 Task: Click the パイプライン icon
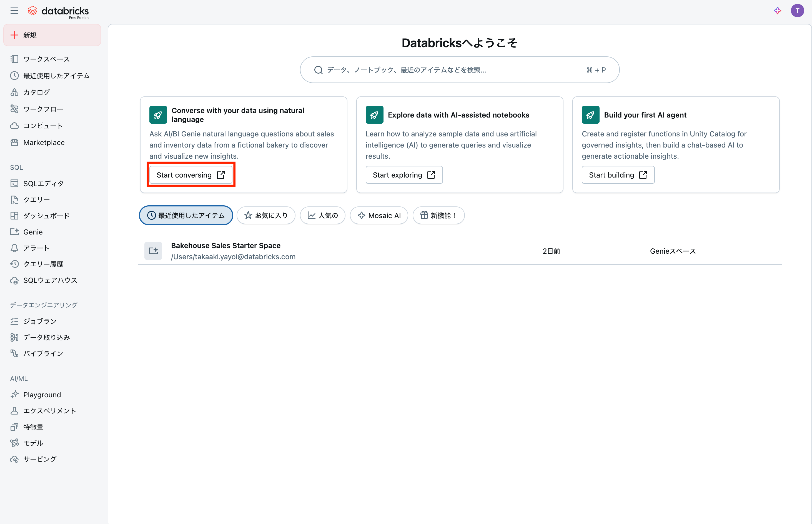14,353
